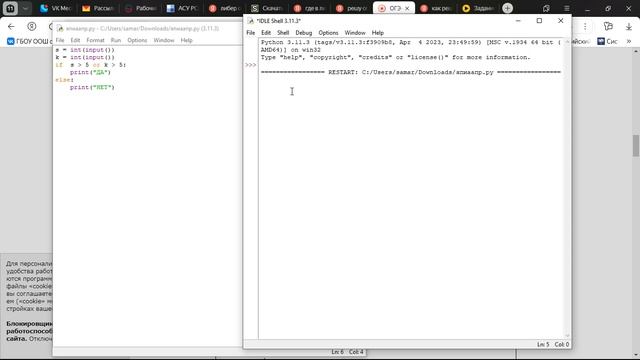640x360 pixels.
Task: Open the Debug menu in IDLE Shell
Action: coord(304,33)
